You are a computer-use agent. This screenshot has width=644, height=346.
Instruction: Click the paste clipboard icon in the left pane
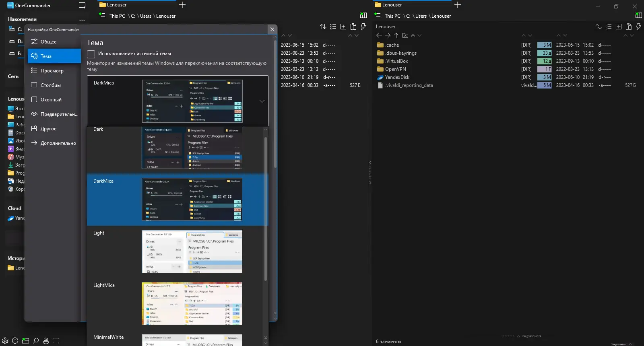tap(353, 27)
